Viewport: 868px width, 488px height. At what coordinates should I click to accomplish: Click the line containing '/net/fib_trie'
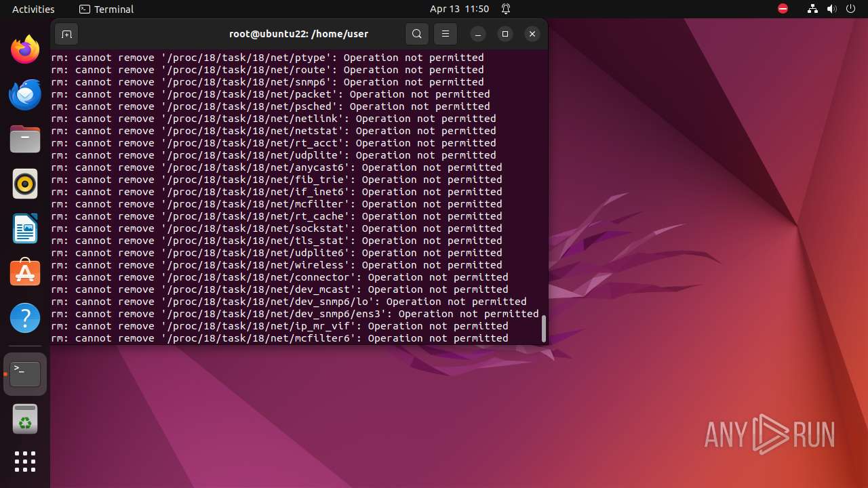(277, 180)
